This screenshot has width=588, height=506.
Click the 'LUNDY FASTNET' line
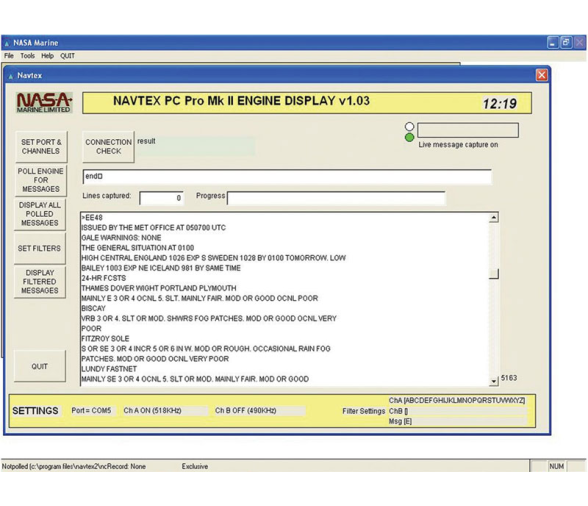click(109, 369)
